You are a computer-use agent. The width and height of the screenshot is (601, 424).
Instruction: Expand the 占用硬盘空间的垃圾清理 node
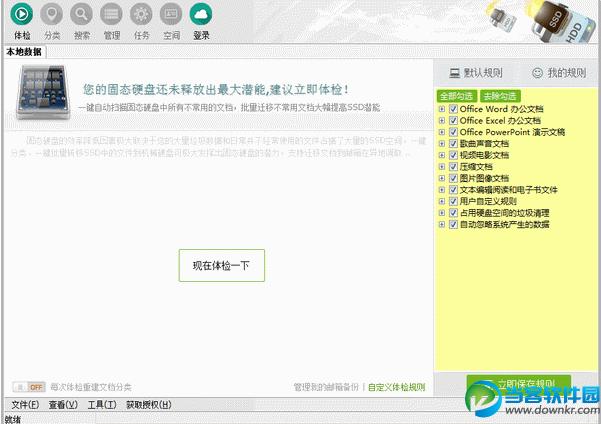(x=442, y=212)
